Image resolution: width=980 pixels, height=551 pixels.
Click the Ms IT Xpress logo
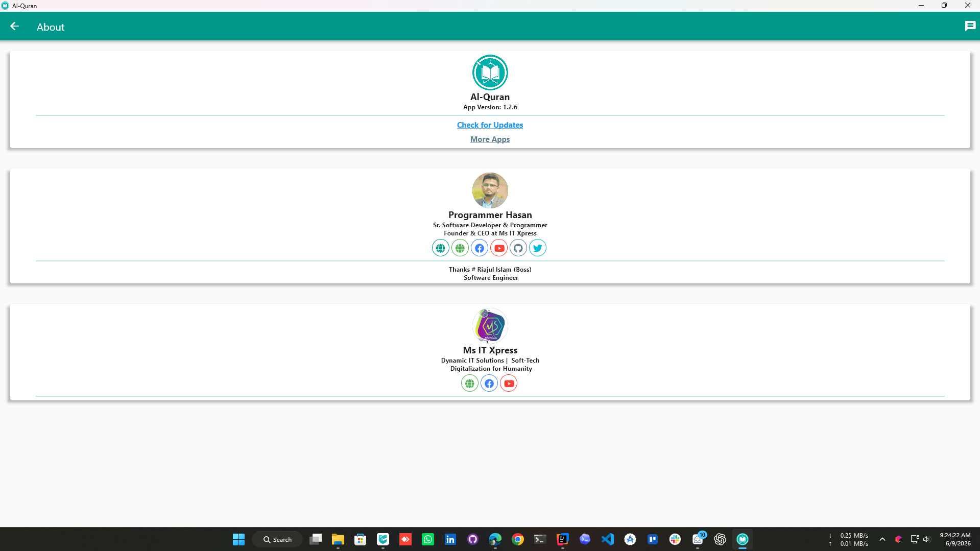point(490,326)
